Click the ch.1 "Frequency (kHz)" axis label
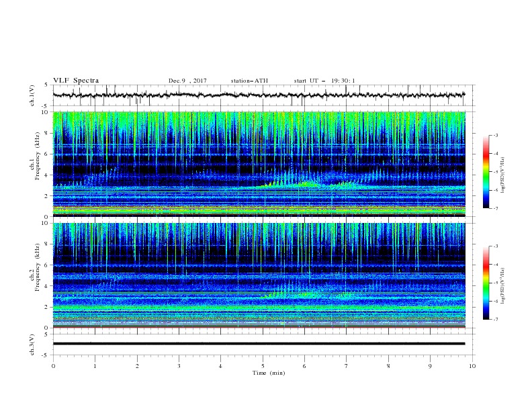The height and width of the screenshot is (411, 532). [x=38, y=156]
